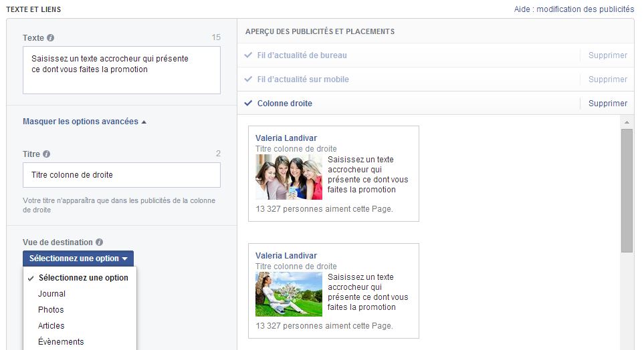
Task: Click the 13 327 personnes text in first ad
Action: pyautogui.click(x=324, y=209)
